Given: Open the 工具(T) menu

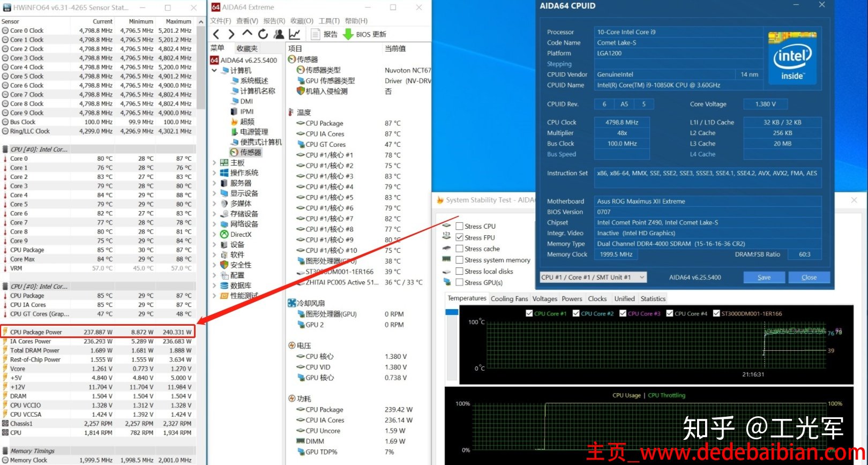Looking at the screenshot, I should coord(329,21).
